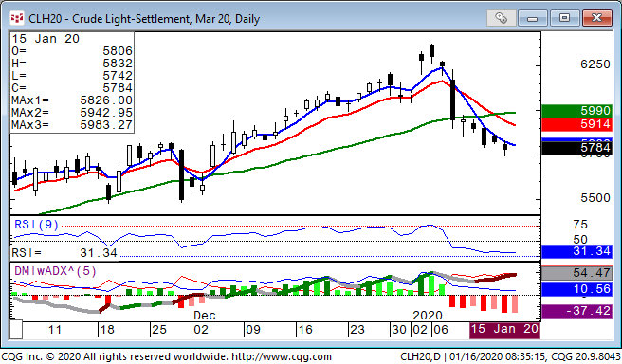The image size is (622, 364).
Task: Click the black 5784 last price label
Action: 576,148
